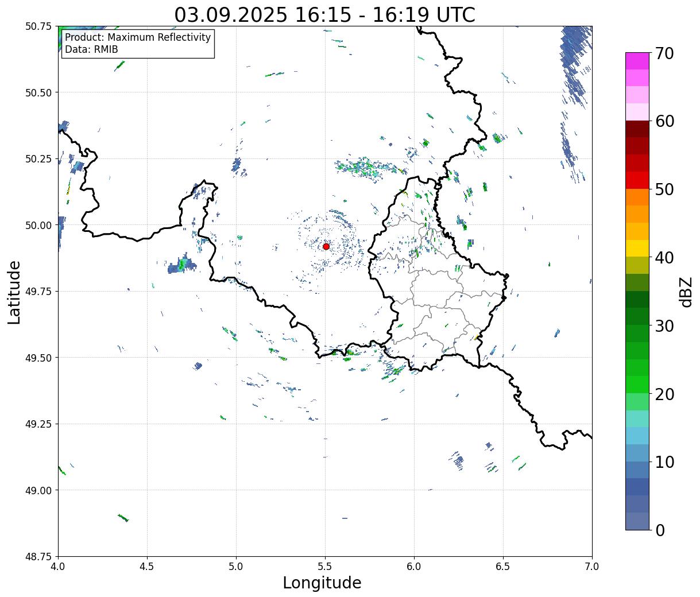
Task: Click the colorbar tick label 40
Action: [x=664, y=258]
